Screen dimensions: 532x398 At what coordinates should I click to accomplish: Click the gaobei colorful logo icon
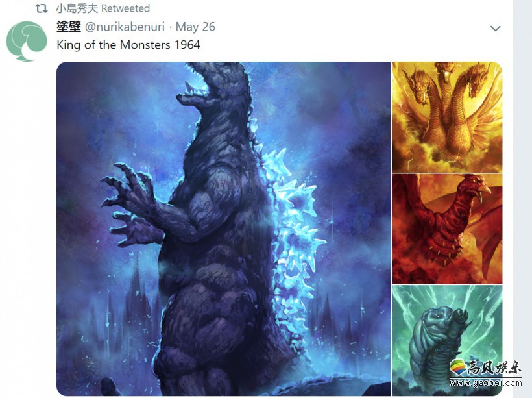point(457,367)
